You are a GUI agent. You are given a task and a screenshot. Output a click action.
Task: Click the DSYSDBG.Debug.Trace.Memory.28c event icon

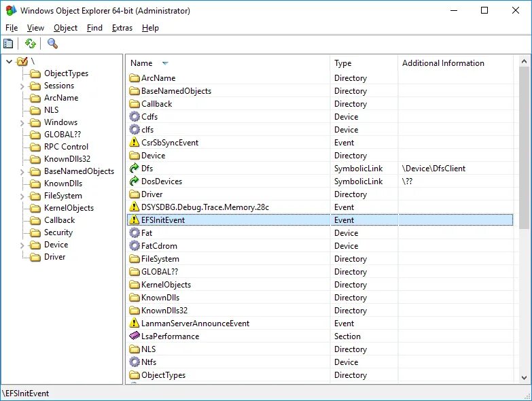coord(135,207)
